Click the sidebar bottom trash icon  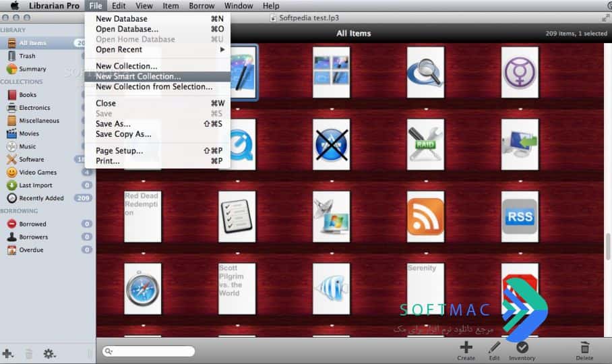tap(28, 354)
